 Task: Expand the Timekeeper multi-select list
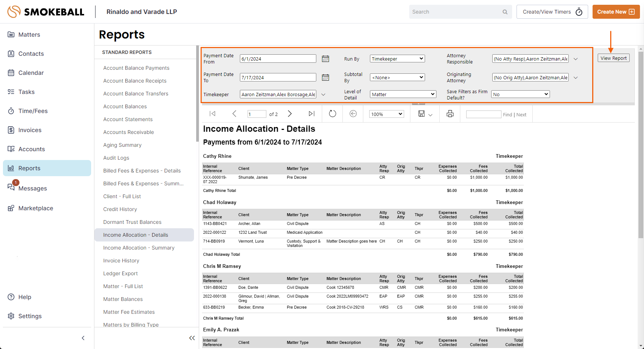[323, 95]
